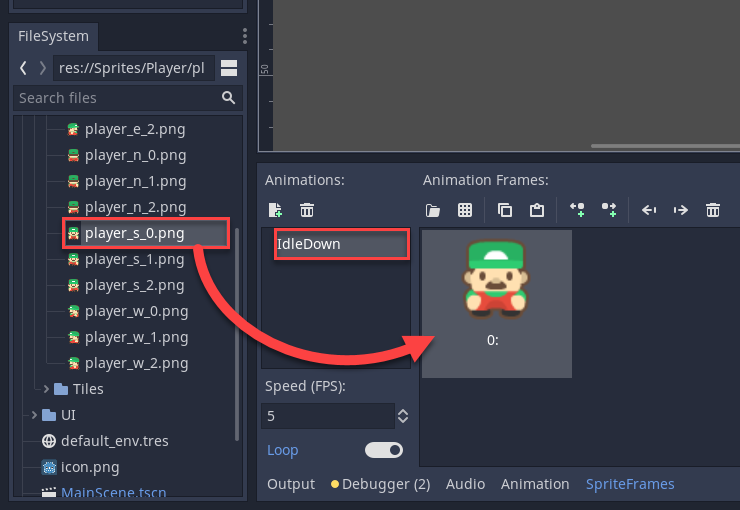
Task: Go forward in FileSystem history
Action: point(42,68)
